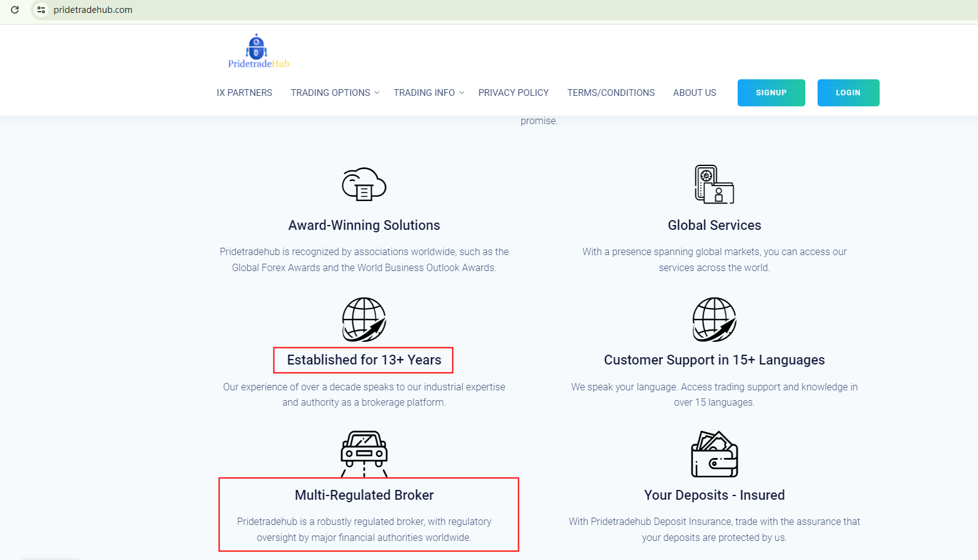Click the 'experience of over a decade' paragraph
The height and width of the screenshot is (560, 978).
364,395
